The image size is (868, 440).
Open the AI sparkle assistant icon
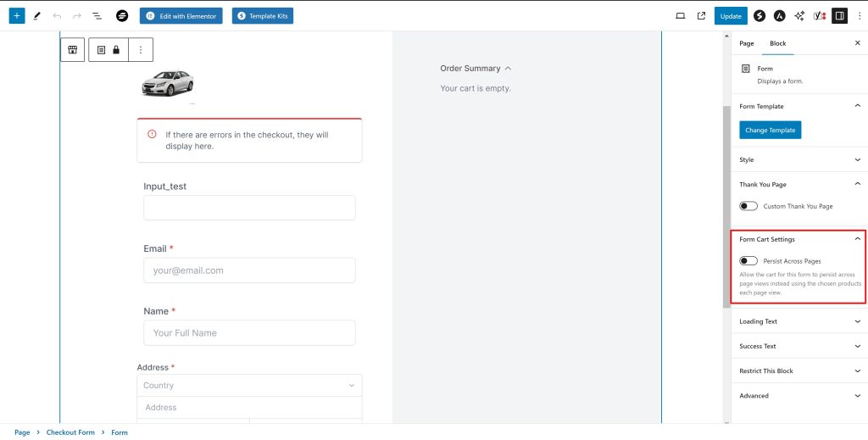798,16
